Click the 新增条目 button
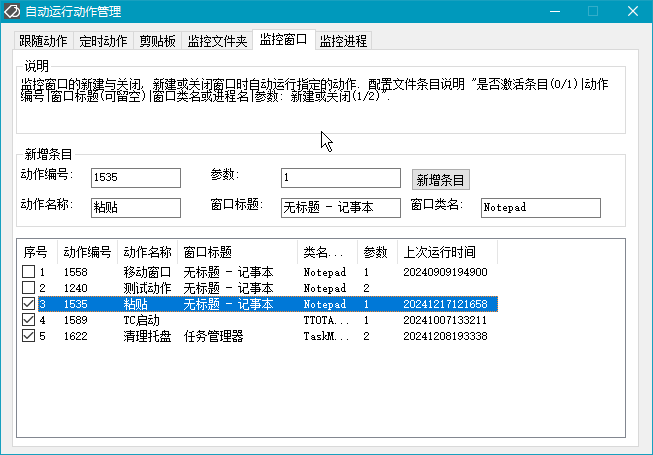653x455 pixels. point(441,180)
